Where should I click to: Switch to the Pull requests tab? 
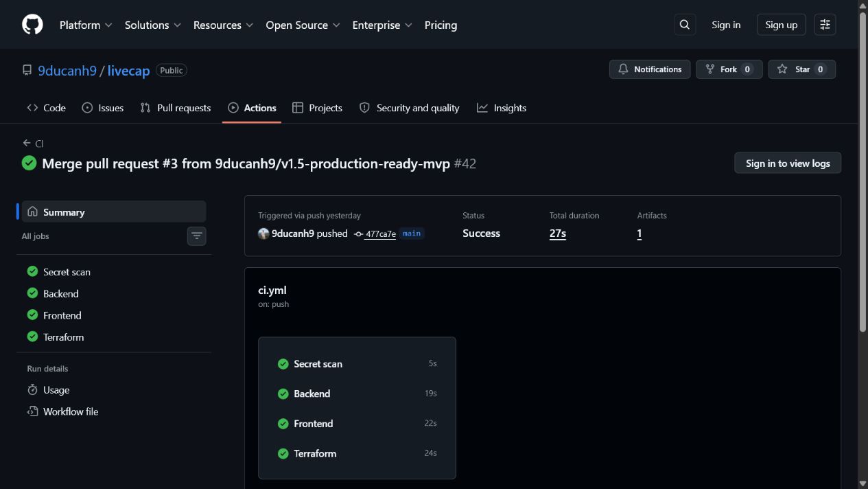(x=176, y=108)
